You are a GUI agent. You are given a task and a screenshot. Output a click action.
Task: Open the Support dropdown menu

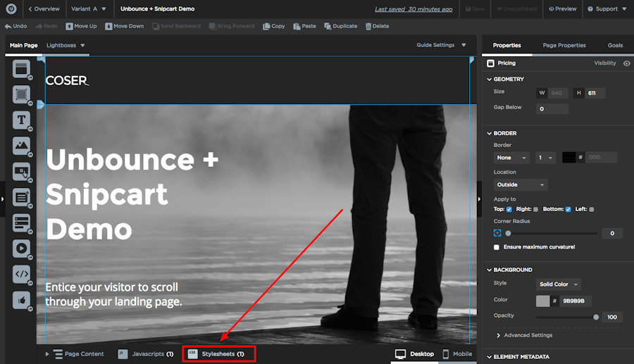[x=607, y=9]
